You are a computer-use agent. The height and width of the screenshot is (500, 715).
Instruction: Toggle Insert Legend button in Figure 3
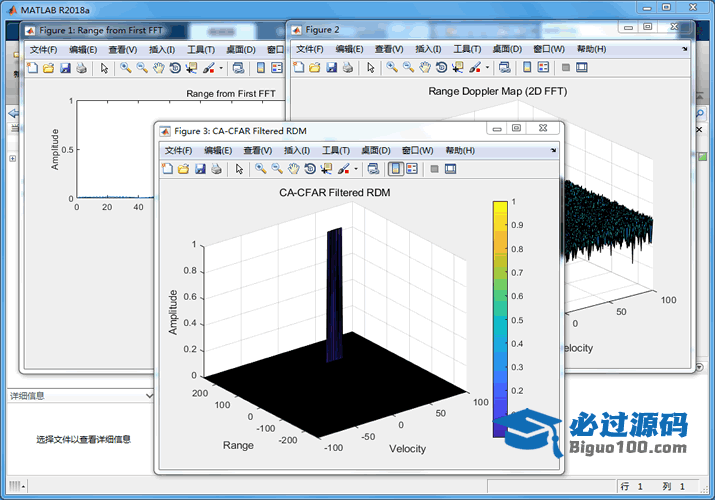pos(411,169)
